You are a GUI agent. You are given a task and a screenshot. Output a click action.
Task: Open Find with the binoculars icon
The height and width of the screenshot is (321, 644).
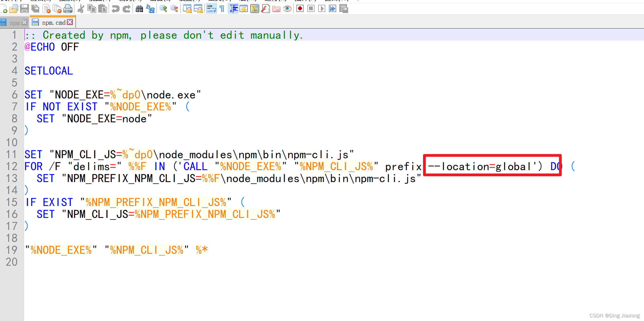[x=139, y=9]
